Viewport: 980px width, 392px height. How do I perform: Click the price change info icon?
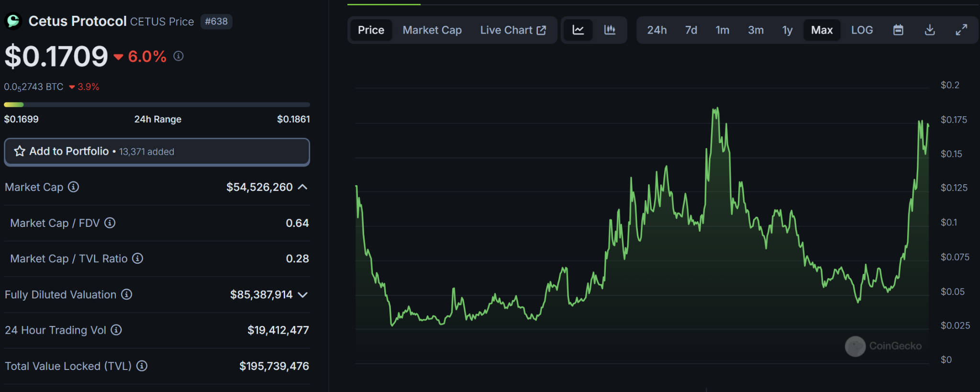point(178,56)
